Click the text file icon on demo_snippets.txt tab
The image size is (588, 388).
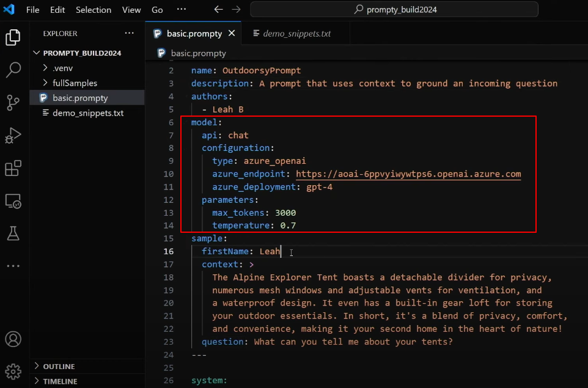[x=256, y=34]
